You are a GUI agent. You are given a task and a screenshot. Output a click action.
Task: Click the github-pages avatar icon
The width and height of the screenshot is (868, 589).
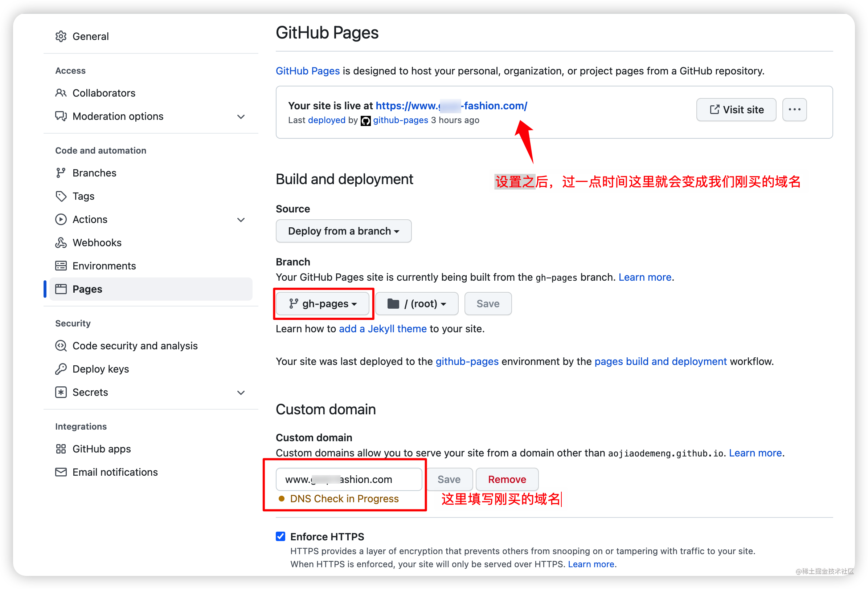(365, 120)
